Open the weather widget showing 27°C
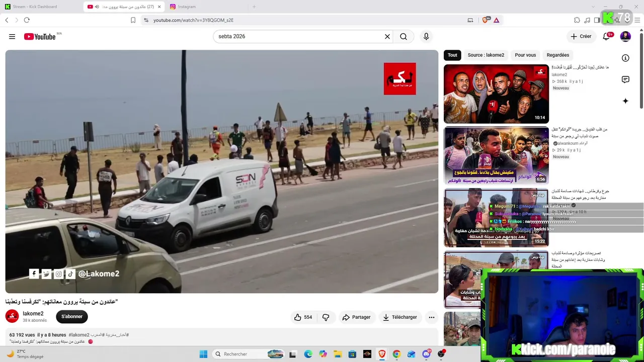644x362 pixels. (x=25, y=354)
